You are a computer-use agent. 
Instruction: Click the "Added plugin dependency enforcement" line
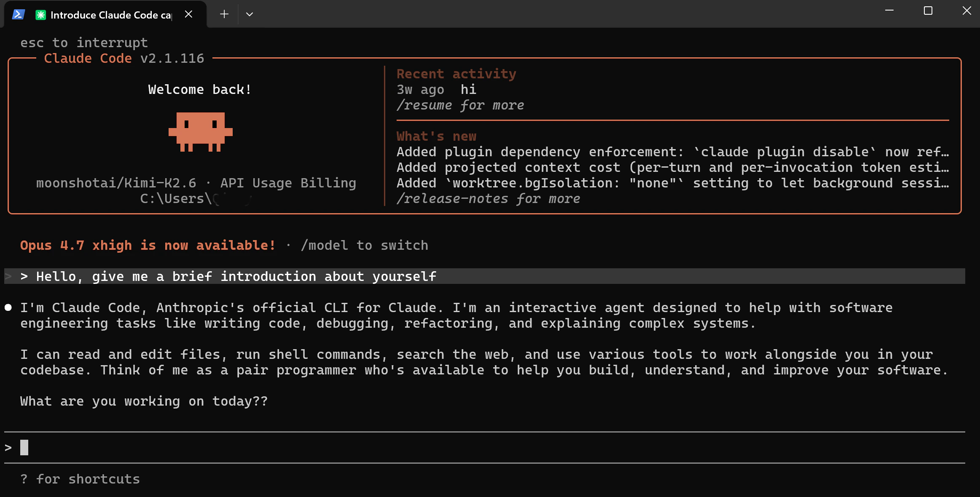673,152
